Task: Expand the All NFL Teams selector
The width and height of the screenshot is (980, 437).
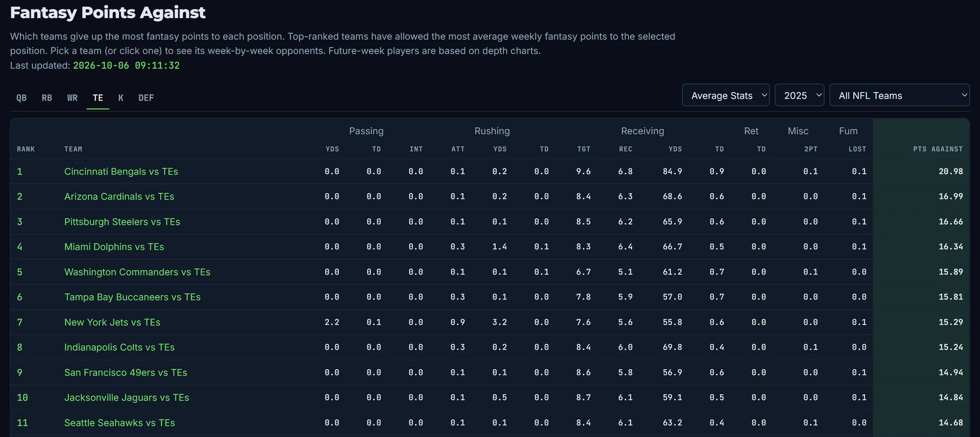Action: (899, 95)
